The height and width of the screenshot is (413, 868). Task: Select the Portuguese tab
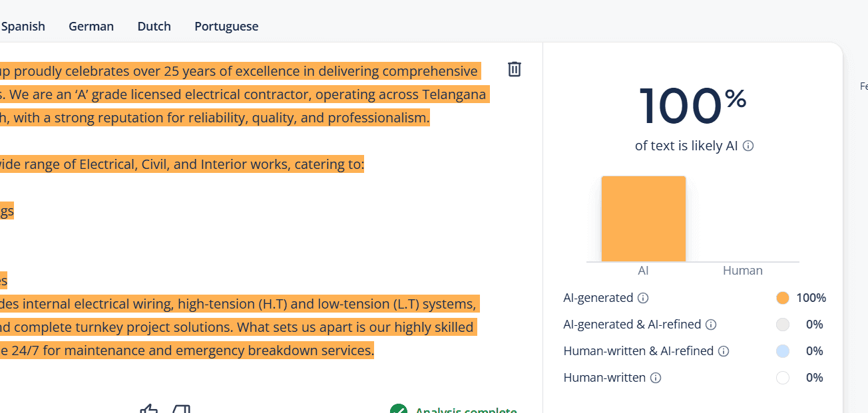click(226, 26)
